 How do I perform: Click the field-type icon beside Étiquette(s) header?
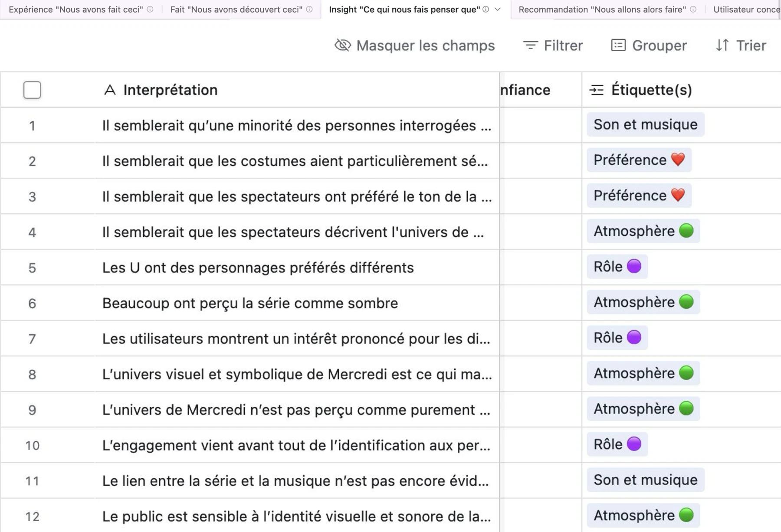point(597,90)
